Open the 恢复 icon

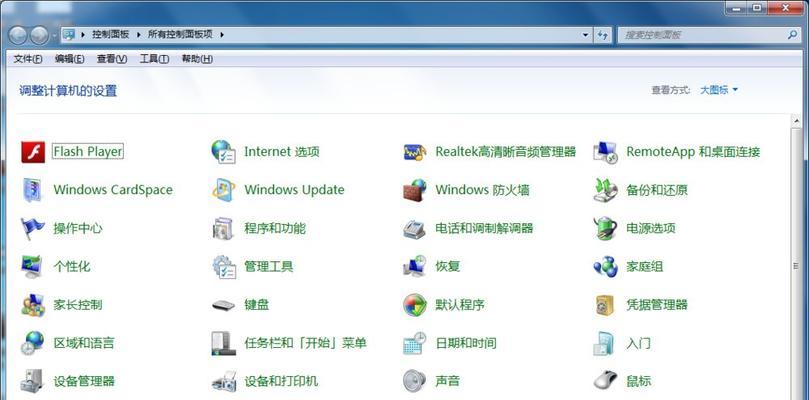pyautogui.click(x=415, y=266)
